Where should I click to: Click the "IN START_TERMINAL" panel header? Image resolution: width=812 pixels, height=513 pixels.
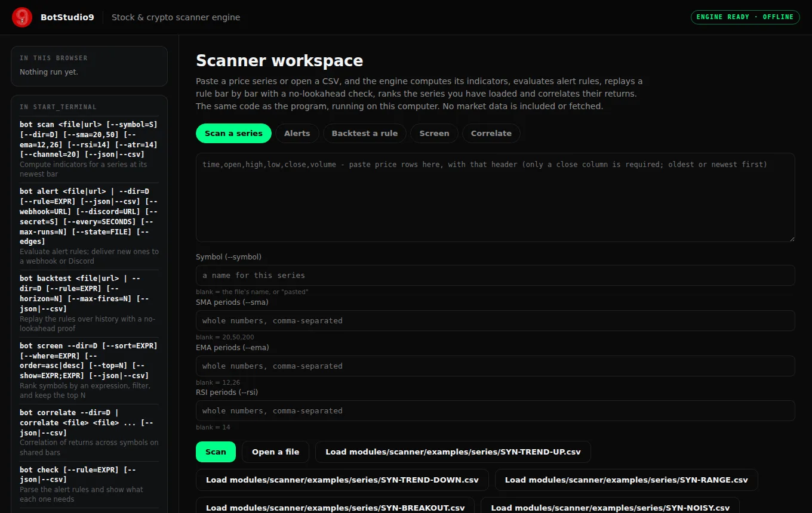[58, 107]
